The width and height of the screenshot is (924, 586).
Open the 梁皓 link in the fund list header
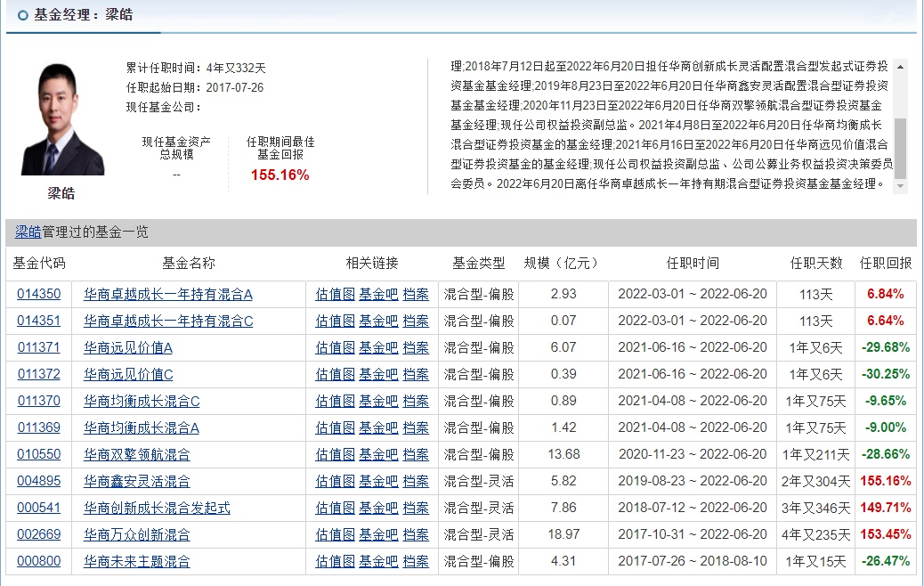(28, 232)
